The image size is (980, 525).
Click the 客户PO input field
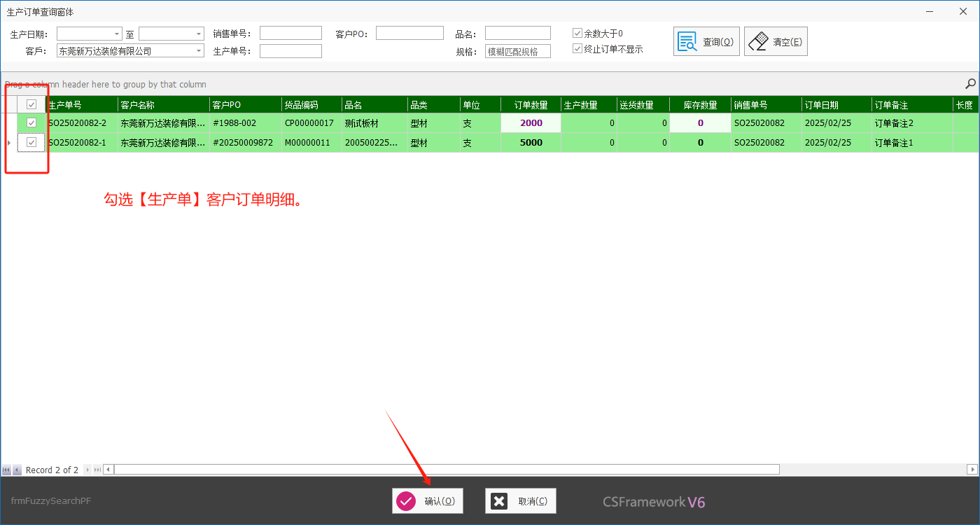(409, 33)
